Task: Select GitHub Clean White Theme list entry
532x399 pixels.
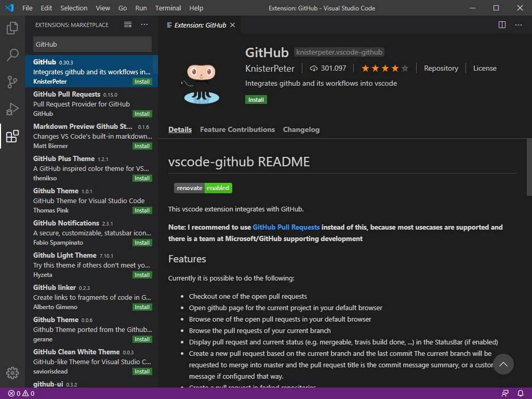Action: (x=92, y=361)
